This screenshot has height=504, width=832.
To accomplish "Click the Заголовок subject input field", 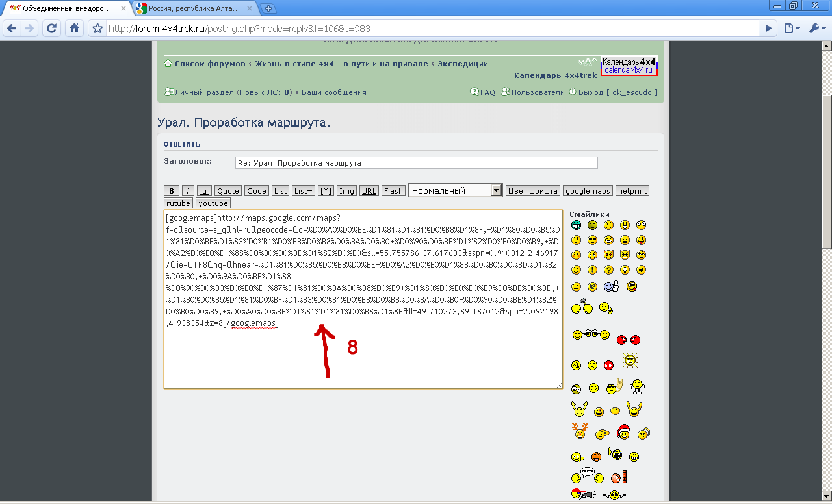I will point(416,163).
